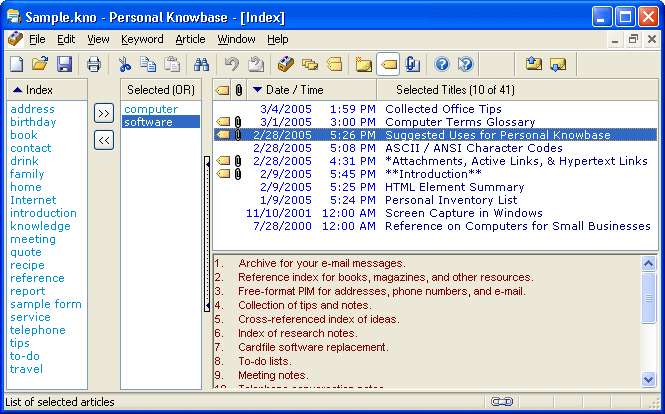The height and width of the screenshot is (414, 665).
Task: Open 'Collected Office Tips' article
Action: click(443, 109)
